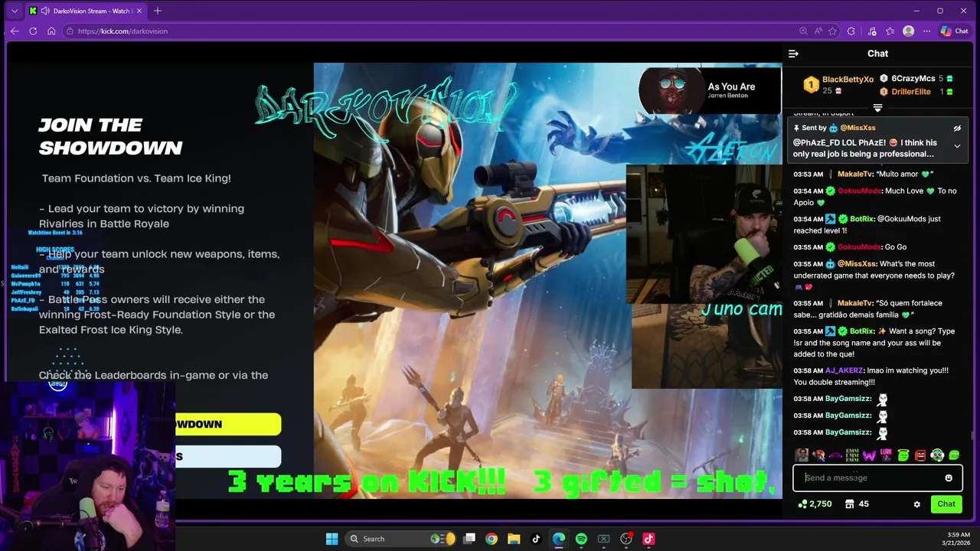The width and height of the screenshot is (980, 551).
Task: Open Task View on taskbar
Action: (469, 539)
